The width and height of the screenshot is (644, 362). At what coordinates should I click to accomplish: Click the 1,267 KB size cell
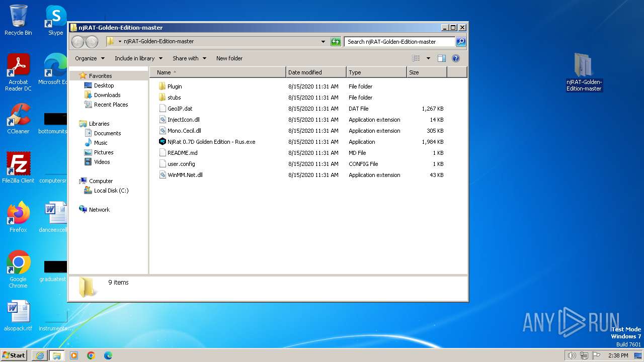433,109
